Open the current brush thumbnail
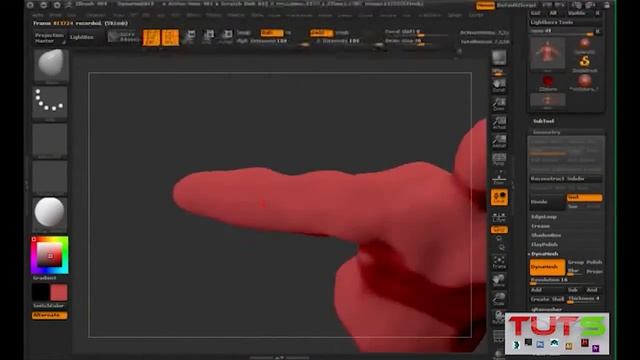The height and width of the screenshot is (360, 640). (x=51, y=65)
